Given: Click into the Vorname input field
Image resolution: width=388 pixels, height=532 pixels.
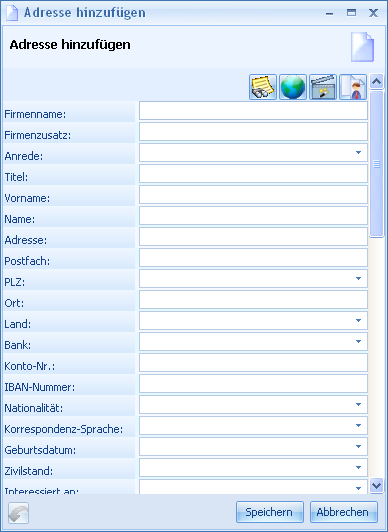Looking at the screenshot, I should tap(253, 195).
